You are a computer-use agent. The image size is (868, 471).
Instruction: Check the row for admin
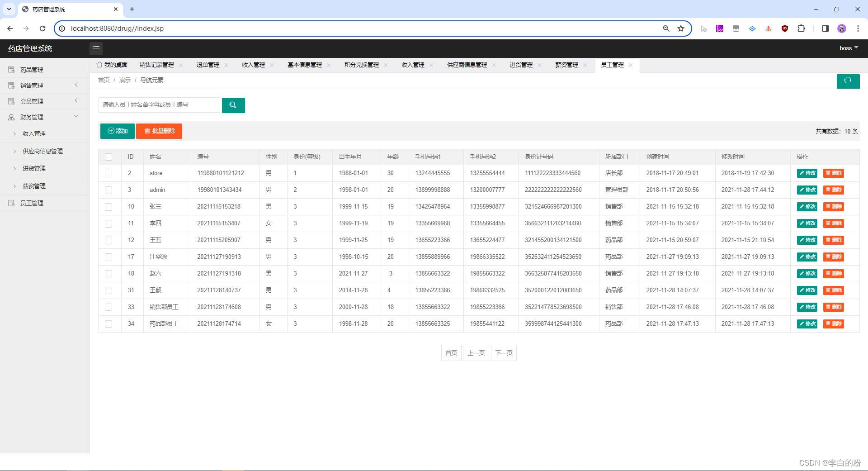[108, 190]
